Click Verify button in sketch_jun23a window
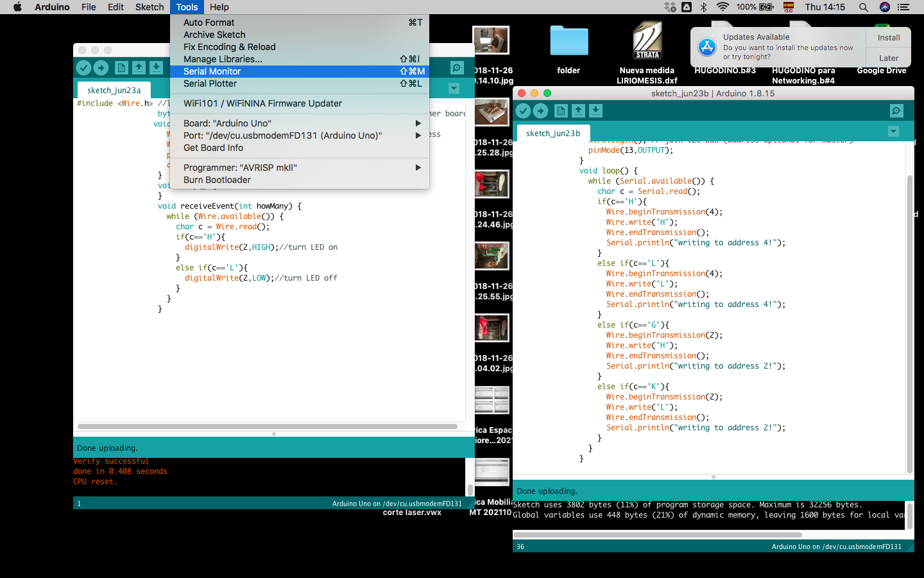 (x=83, y=68)
